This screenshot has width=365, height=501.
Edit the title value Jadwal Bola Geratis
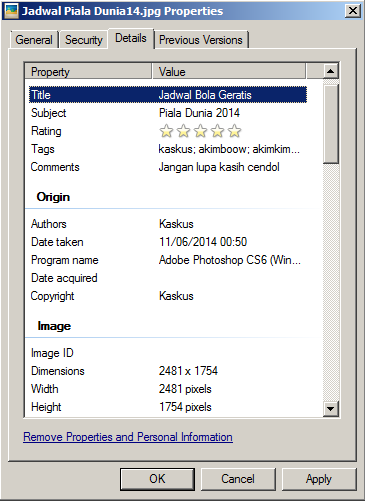[205, 95]
